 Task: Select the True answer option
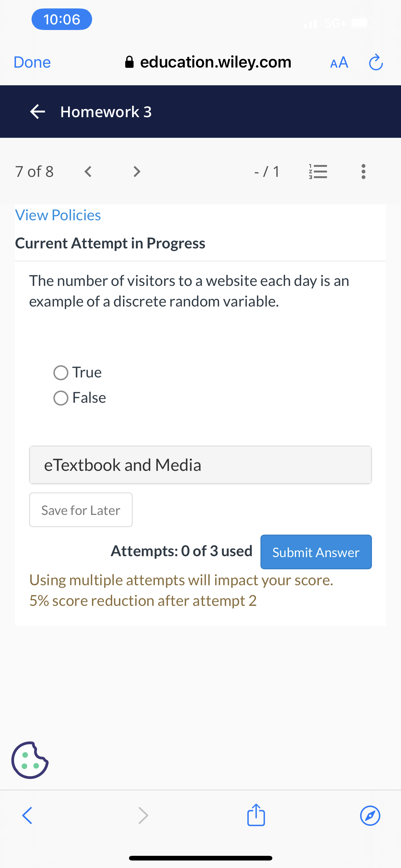tap(61, 373)
